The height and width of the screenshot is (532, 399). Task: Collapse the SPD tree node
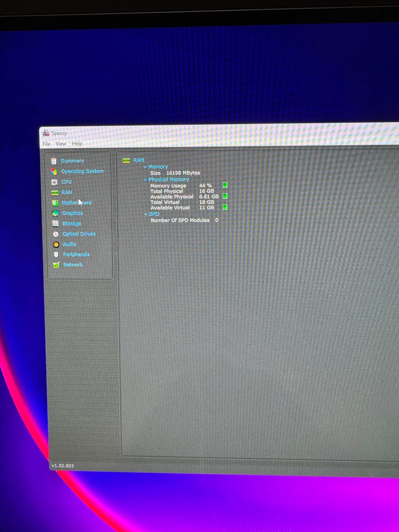click(146, 214)
